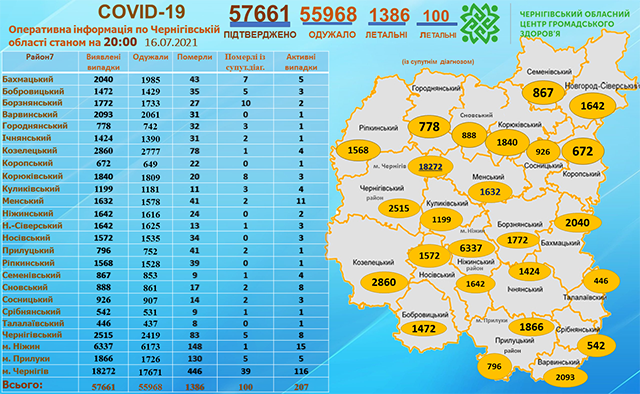Viewport: 640px width, 394px height.
Task: Click the 2093 Варвинський map bubble
Action: pyautogui.click(x=565, y=377)
